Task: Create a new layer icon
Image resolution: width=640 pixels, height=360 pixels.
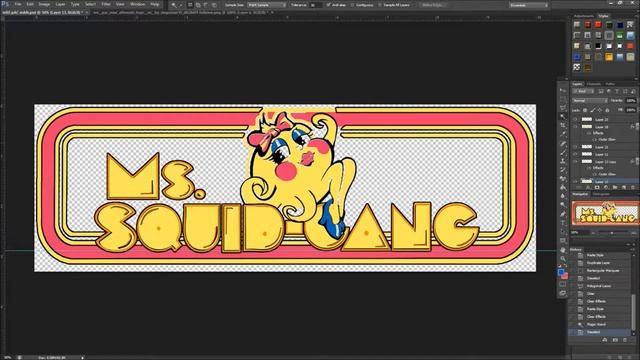Action: click(624, 187)
